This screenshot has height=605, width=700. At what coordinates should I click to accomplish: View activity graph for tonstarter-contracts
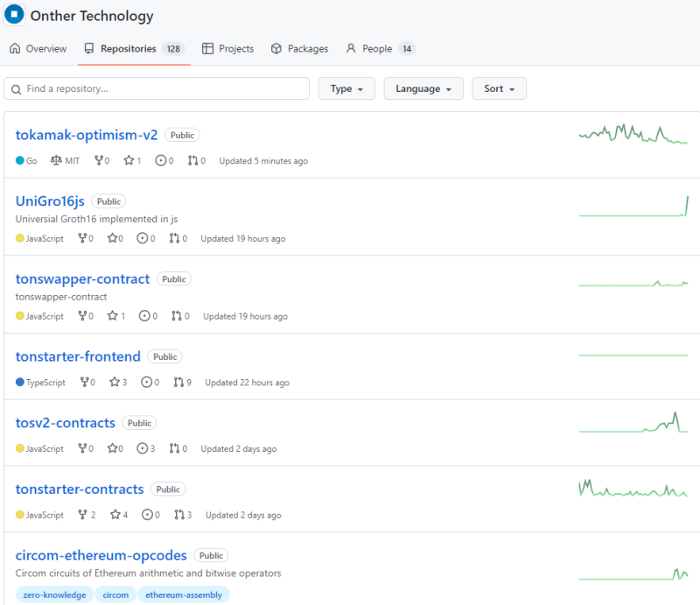click(633, 489)
